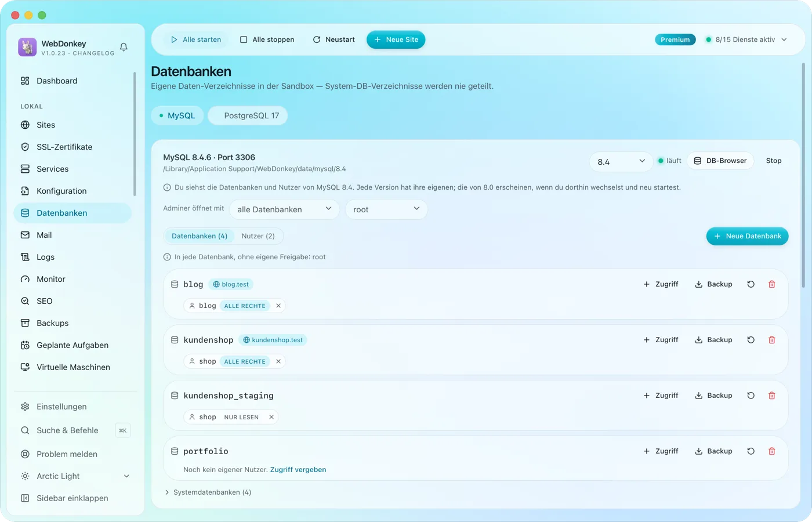
Task: Open the 'alle Datenbanken' Adminer dropdown
Action: (284, 209)
